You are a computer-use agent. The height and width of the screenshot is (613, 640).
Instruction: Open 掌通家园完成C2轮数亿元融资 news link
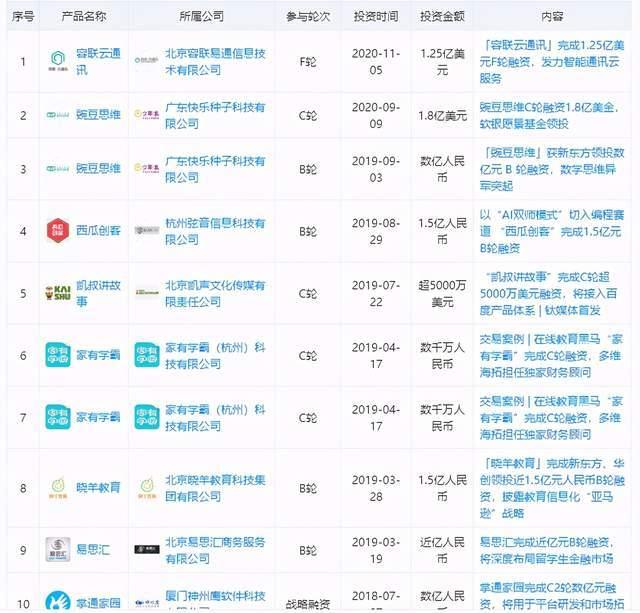pyautogui.click(x=552, y=598)
